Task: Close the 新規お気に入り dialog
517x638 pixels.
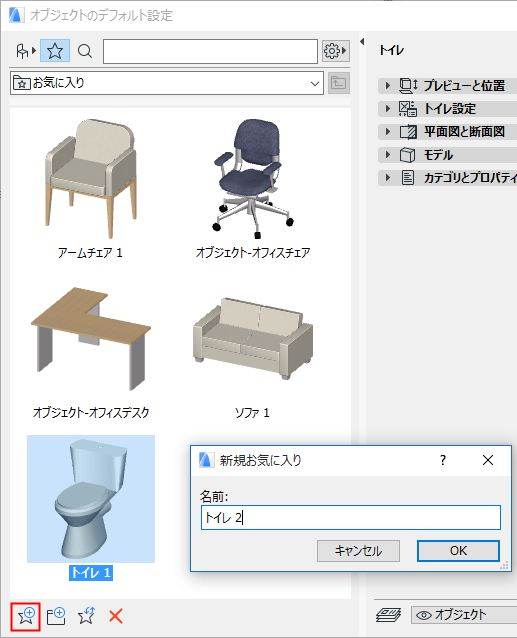Action: [488, 460]
